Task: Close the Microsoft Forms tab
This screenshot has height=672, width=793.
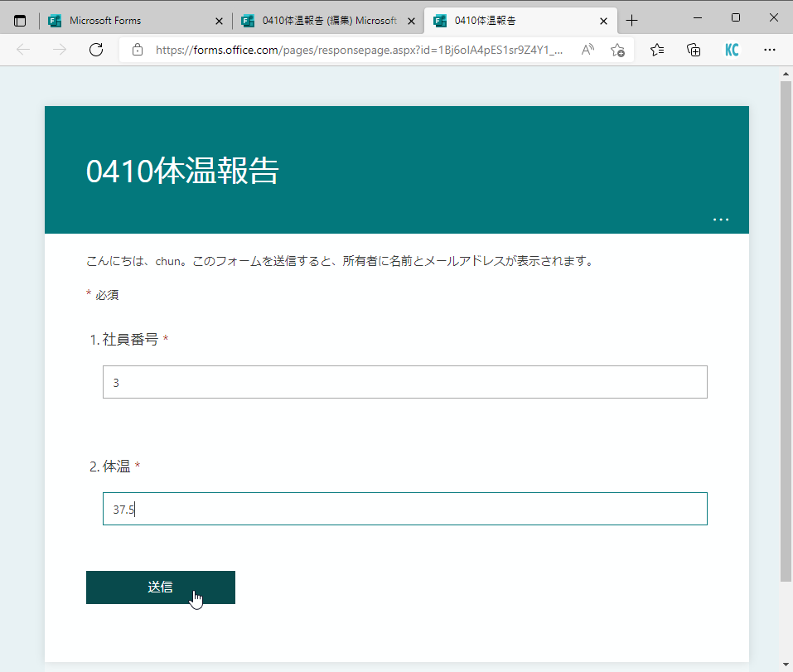Action: pos(219,22)
